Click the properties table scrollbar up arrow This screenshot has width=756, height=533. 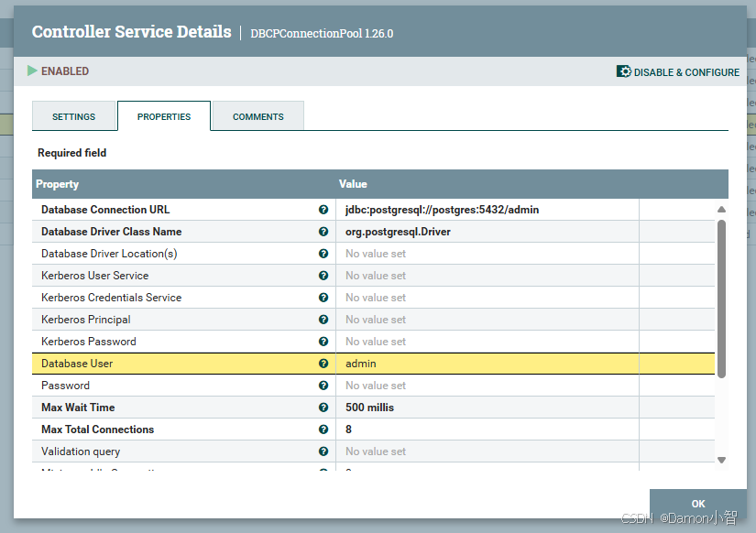(x=721, y=210)
